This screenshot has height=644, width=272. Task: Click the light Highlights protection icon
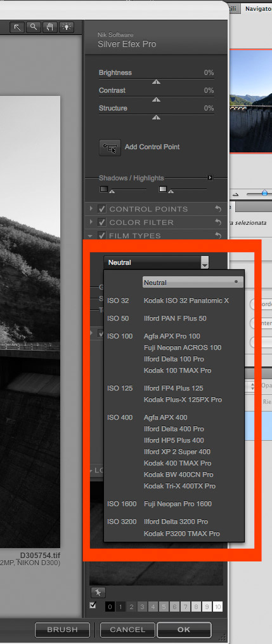click(x=163, y=189)
